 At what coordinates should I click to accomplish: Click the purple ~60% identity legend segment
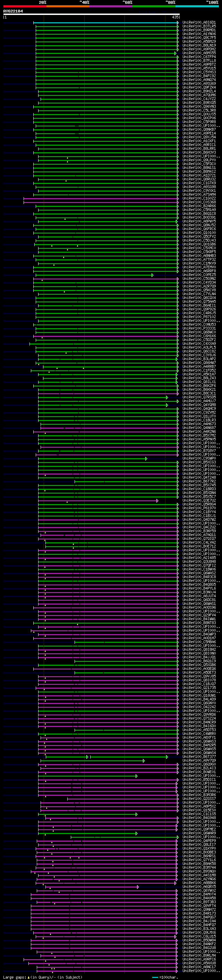coord(111,6)
